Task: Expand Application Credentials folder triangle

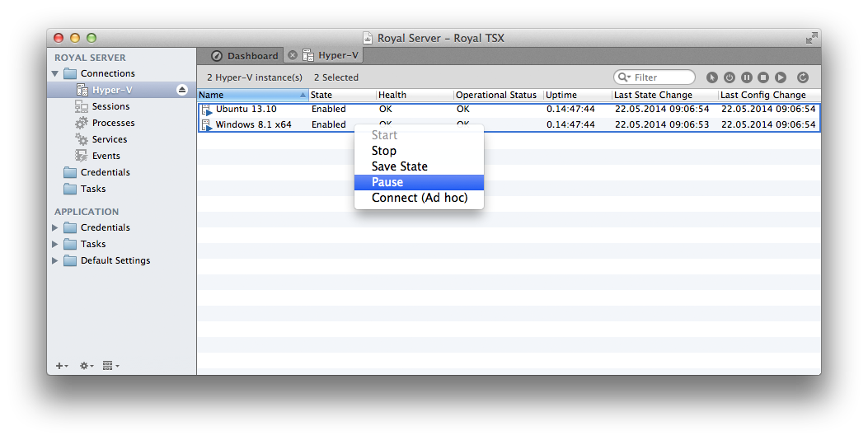Action: (54, 227)
